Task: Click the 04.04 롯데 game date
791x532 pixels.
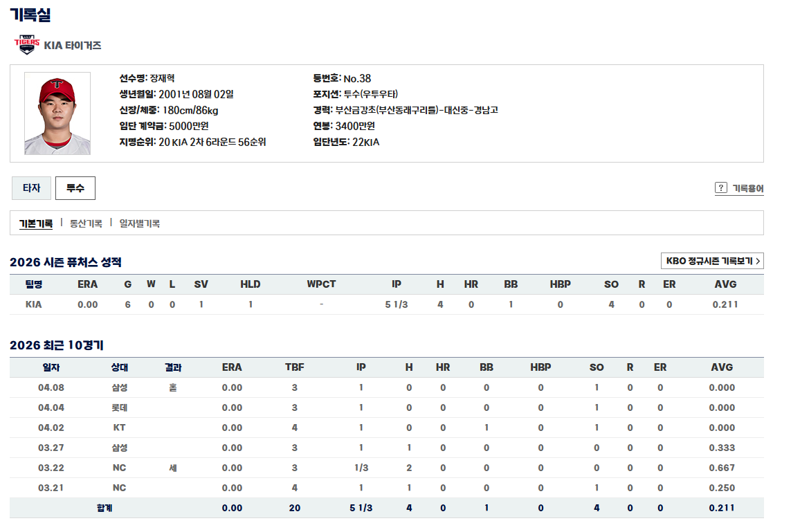Action: [51, 407]
